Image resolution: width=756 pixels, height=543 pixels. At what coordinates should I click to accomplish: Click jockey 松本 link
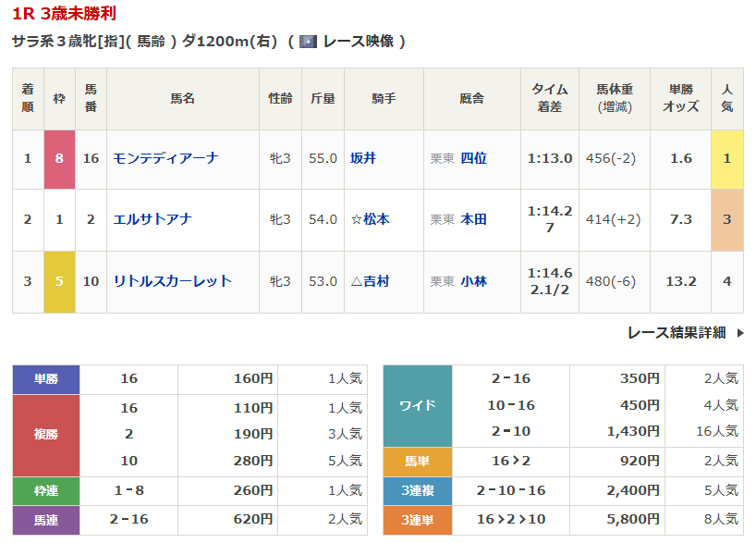375,219
